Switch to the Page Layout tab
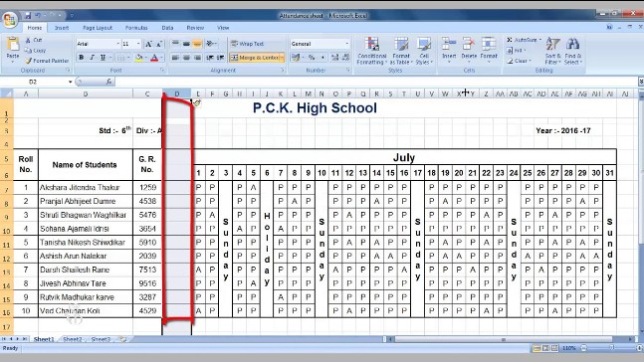 98,28
